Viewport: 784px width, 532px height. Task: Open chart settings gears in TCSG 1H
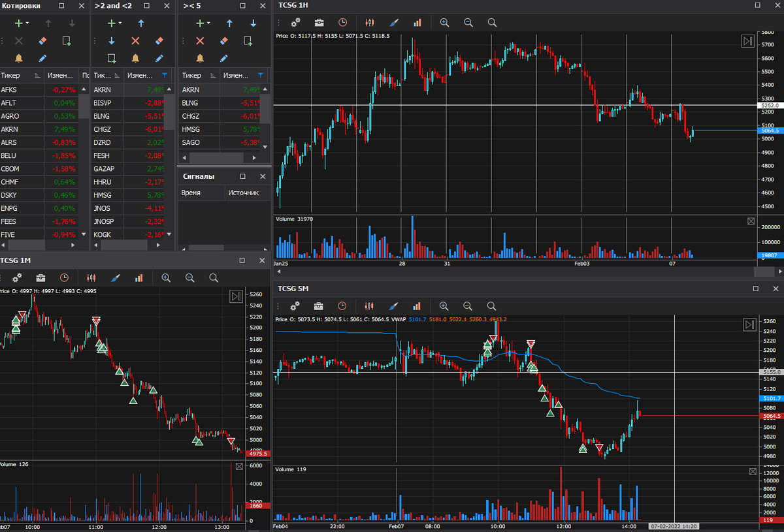coord(295,22)
